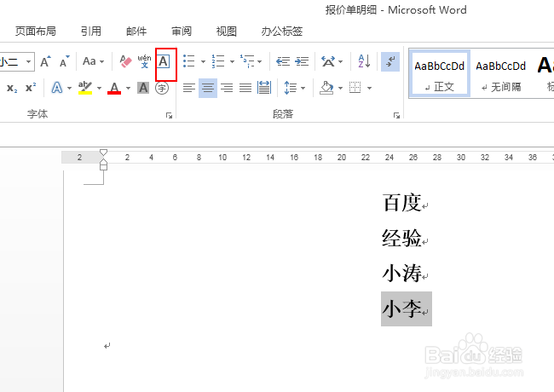Justify paragraph text
The image size is (554, 392).
(245, 88)
